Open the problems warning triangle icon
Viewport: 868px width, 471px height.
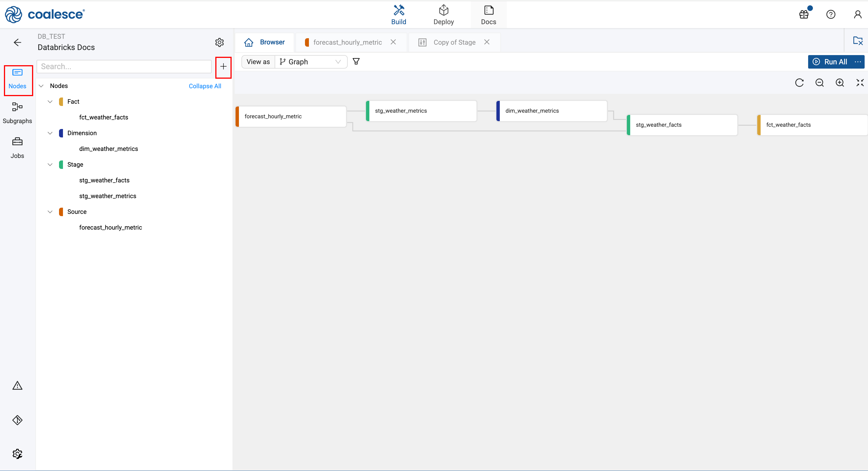(x=17, y=385)
